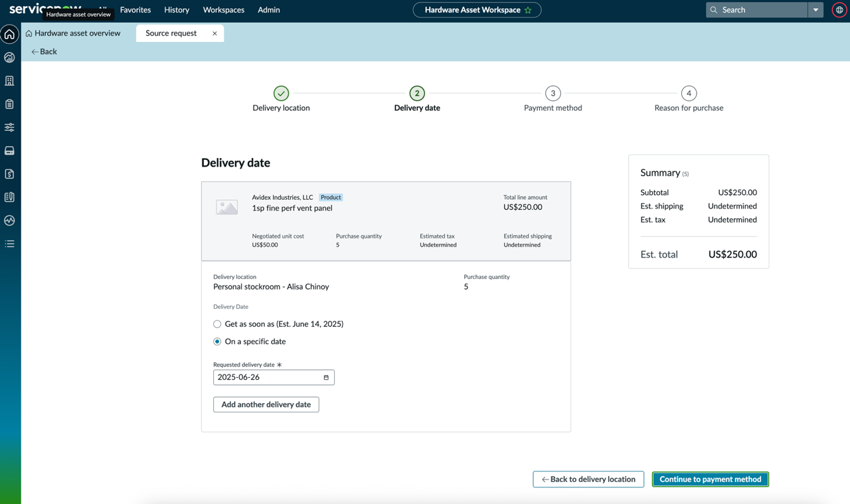The image size is (850, 504).
Task: Click Add another delivery date button
Action: click(266, 404)
